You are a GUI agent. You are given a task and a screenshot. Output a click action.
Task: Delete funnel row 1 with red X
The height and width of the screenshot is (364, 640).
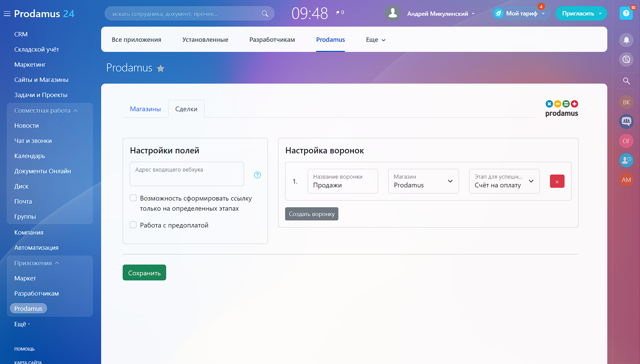click(557, 181)
